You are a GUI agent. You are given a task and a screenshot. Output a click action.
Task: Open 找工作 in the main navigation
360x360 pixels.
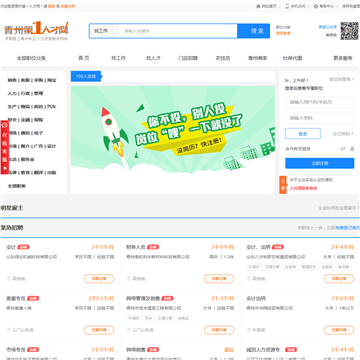(x=119, y=58)
